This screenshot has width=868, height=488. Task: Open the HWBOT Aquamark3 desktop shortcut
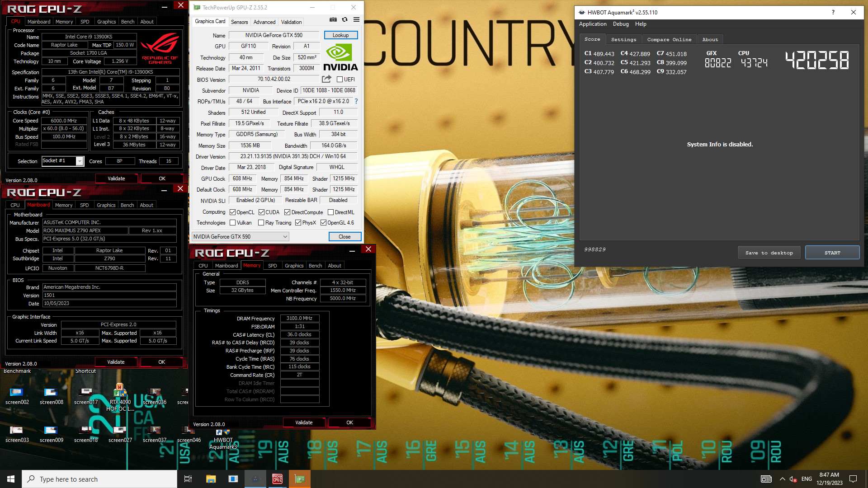point(223,439)
